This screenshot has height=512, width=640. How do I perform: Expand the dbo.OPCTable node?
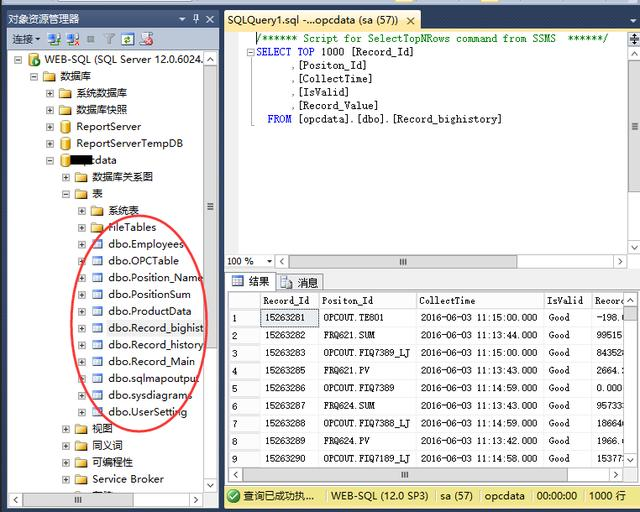[x=82, y=261]
